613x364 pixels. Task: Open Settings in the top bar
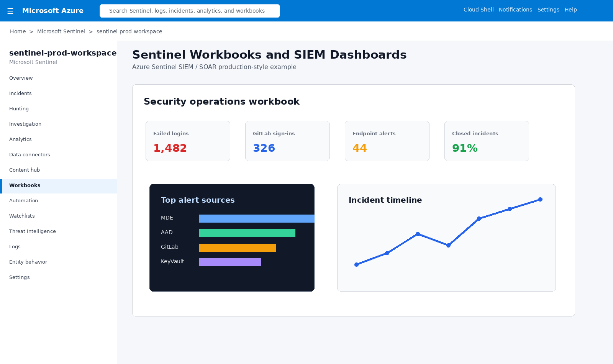(548, 10)
